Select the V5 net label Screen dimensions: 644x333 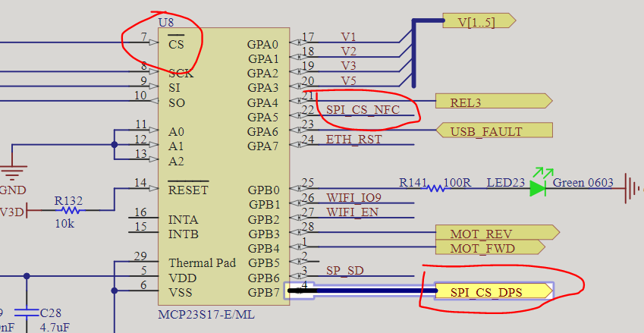[x=348, y=80]
